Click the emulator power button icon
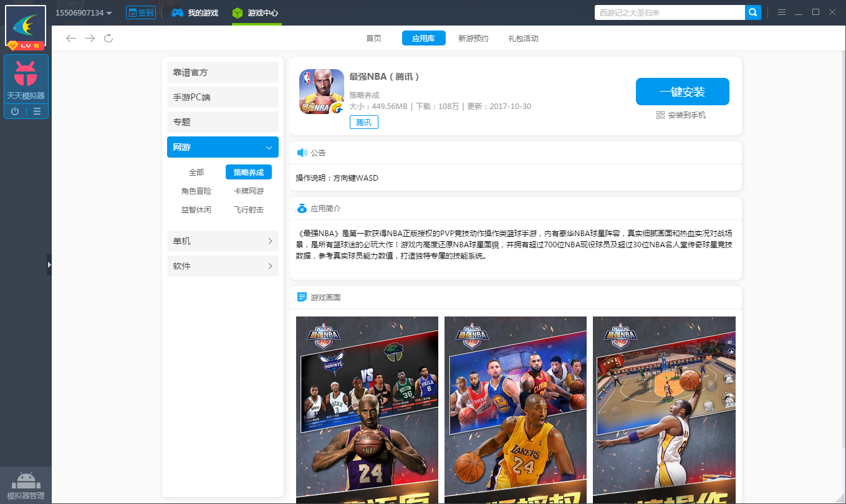Screen dimensions: 846x504 [15, 112]
